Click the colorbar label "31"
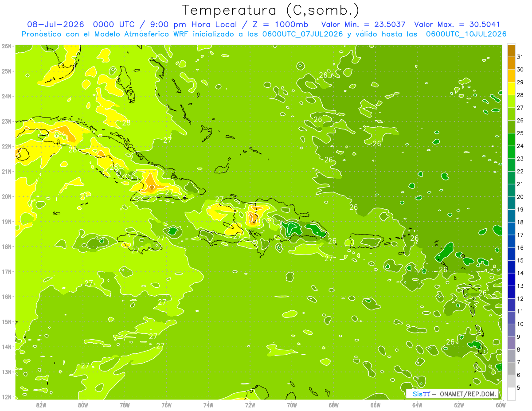This screenshot has width=532, height=411. tap(520, 56)
